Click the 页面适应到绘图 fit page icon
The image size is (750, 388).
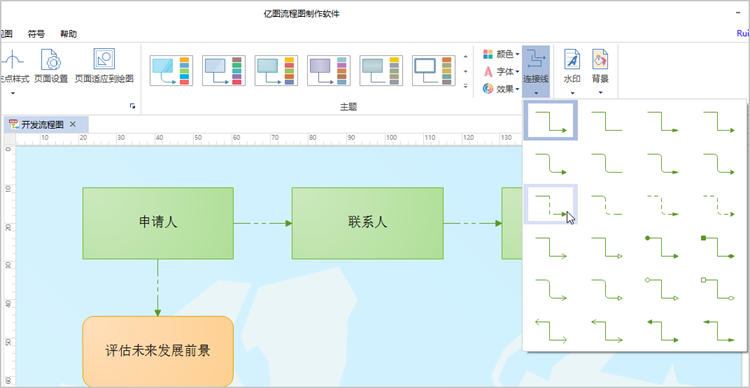pos(104,66)
